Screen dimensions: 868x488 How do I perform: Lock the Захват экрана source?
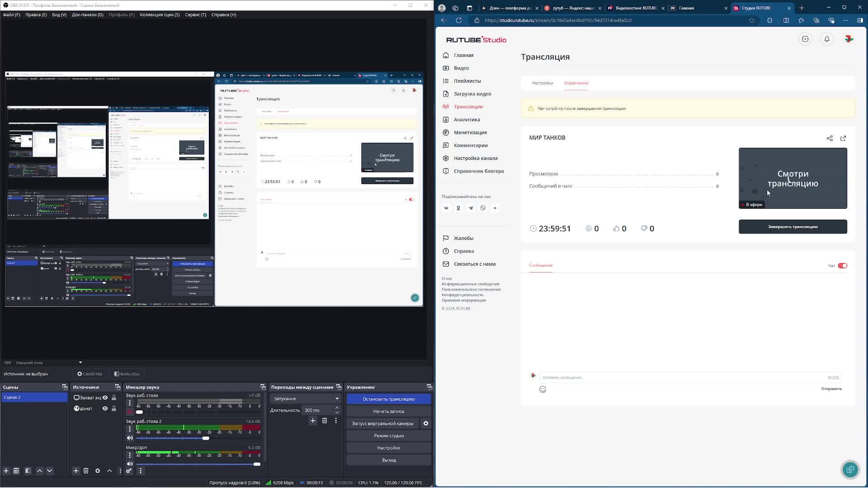[x=114, y=398]
